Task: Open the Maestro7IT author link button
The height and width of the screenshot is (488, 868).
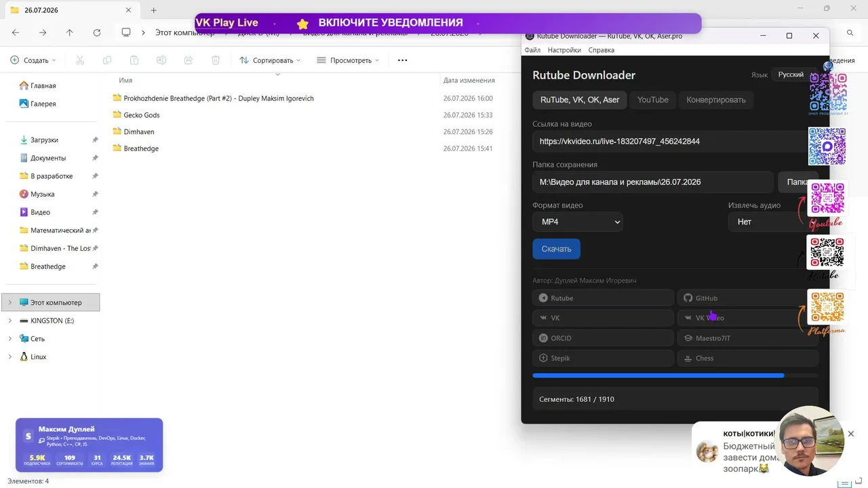Action: coord(748,338)
